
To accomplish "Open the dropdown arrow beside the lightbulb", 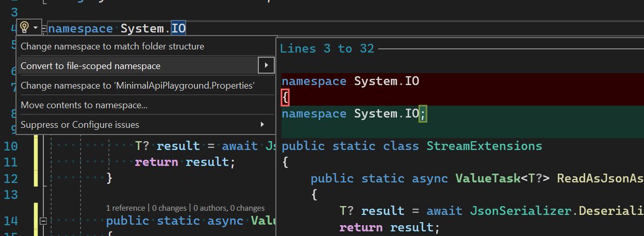I will click(x=36, y=27).
